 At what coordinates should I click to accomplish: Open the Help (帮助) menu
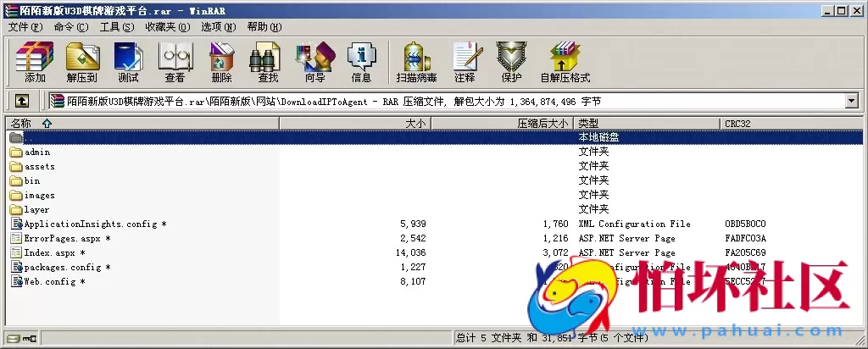click(264, 27)
